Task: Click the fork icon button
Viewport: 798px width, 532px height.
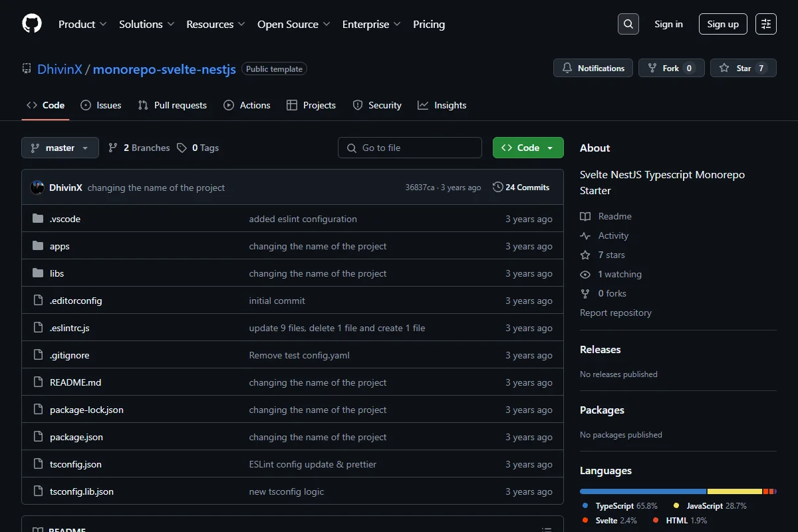Action: [x=672, y=68]
